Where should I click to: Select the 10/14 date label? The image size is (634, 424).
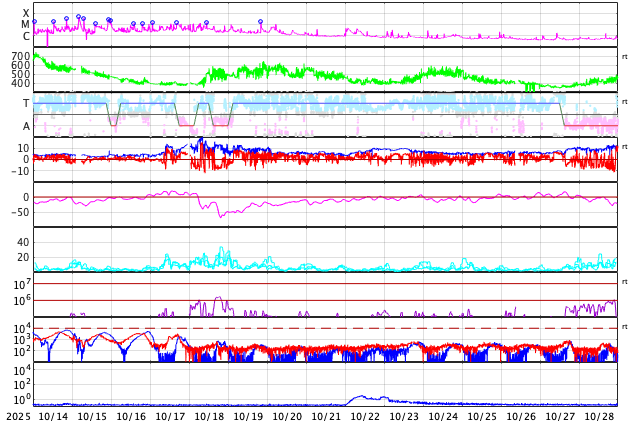(x=53, y=416)
